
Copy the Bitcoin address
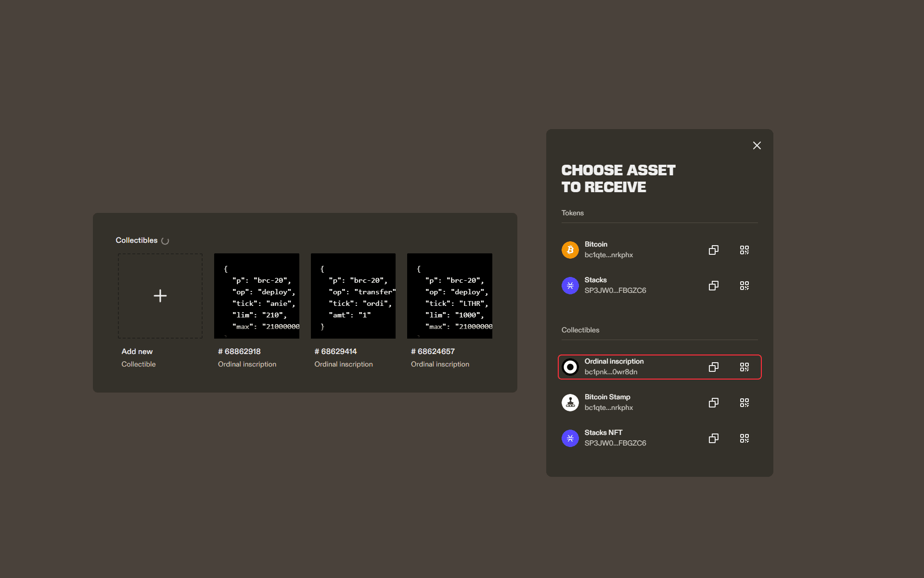click(x=713, y=250)
